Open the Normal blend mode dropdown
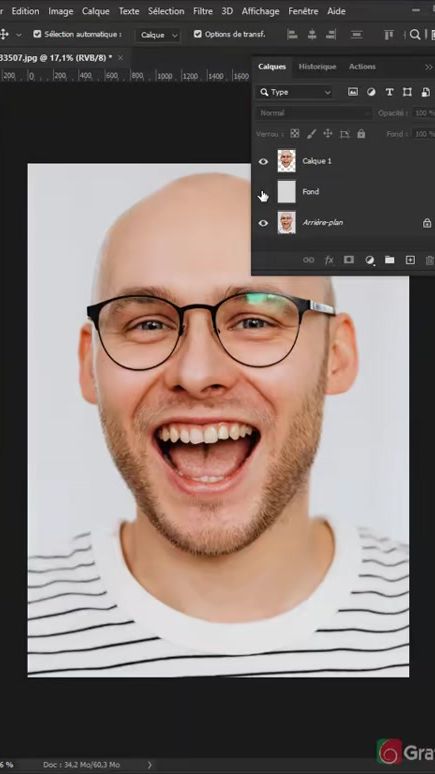This screenshot has width=435, height=774. [x=314, y=113]
